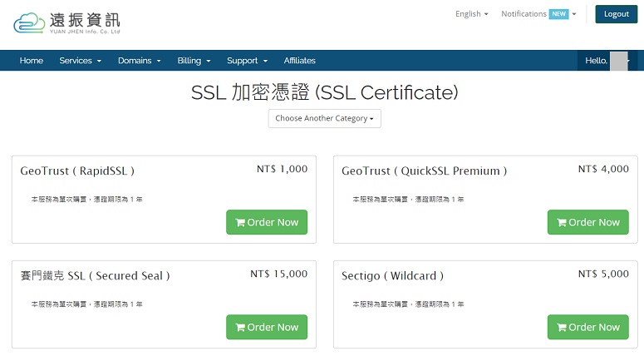Open the Billing menu
This screenshot has width=644, height=356.
point(194,61)
